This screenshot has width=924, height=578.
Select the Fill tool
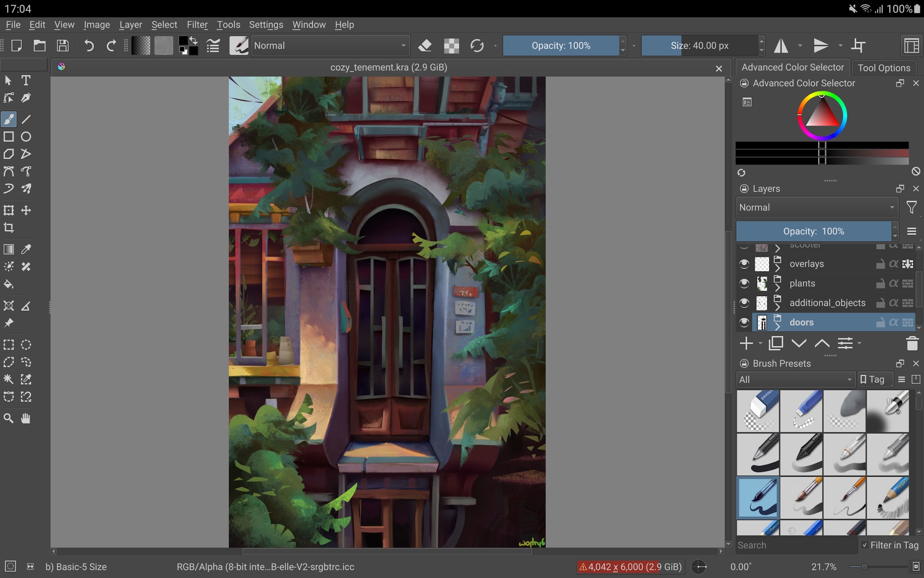pos(9,284)
